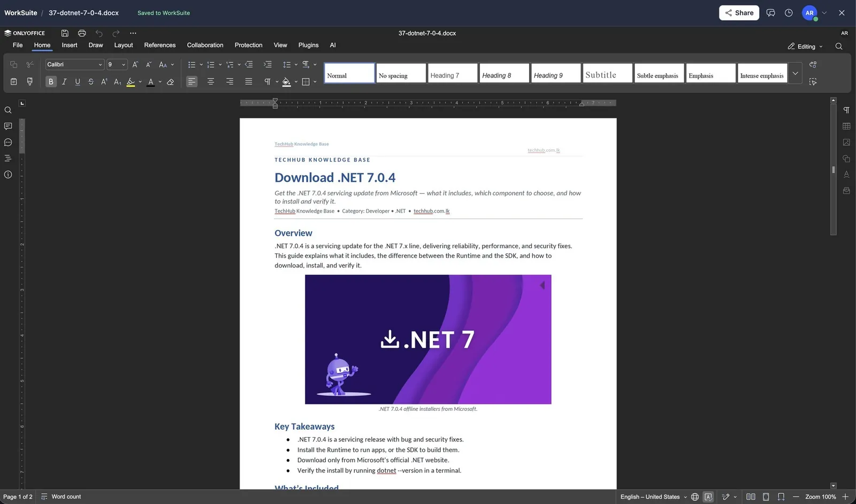This screenshot has height=504, width=856.
Task: Toggle Superscript formatting
Action: pyautogui.click(x=104, y=82)
